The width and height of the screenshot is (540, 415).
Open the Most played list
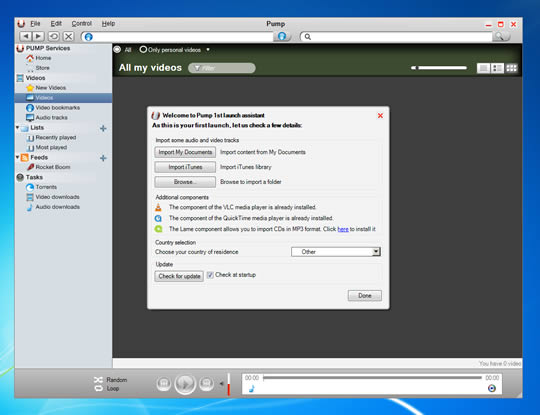click(x=51, y=147)
